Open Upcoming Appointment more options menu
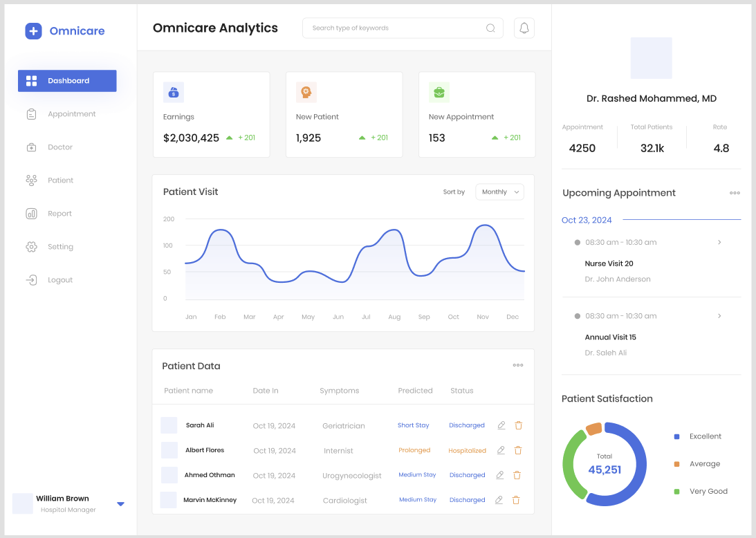The height and width of the screenshot is (538, 756). tap(735, 193)
